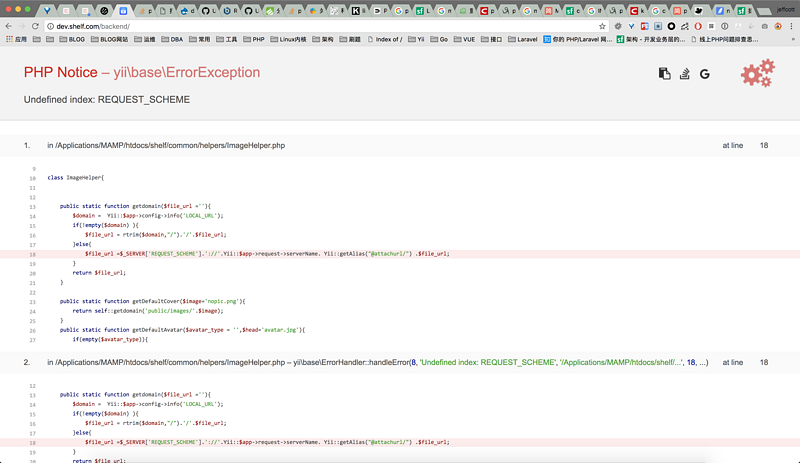Viewport: 800px width, 463px height.
Task: Search the error on Stack Overflow icon
Action: [685, 74]
